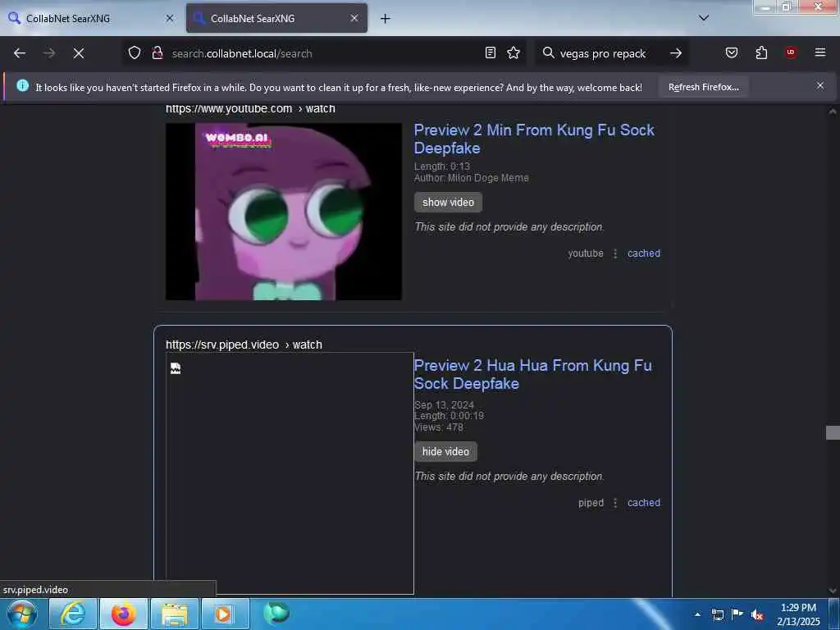Open the Action Center flag icon
This screenshot has height=630, width=840.
click(x=737, y=614)
